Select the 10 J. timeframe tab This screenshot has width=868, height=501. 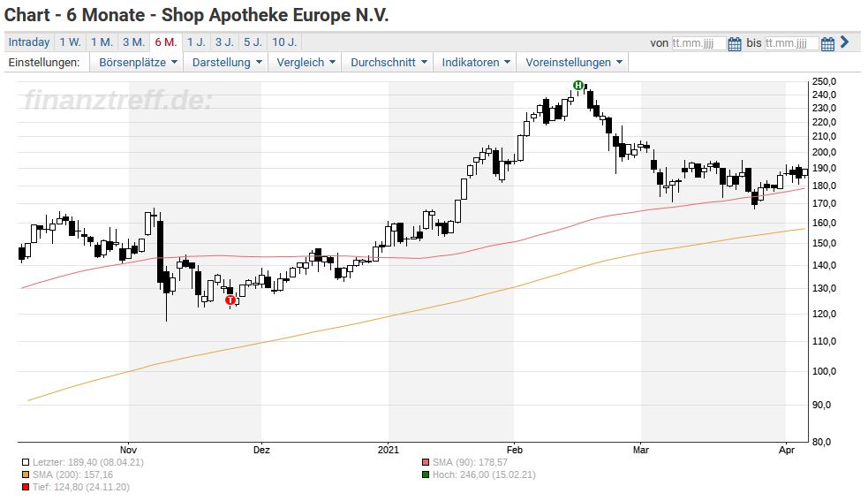tap(284, 42)
